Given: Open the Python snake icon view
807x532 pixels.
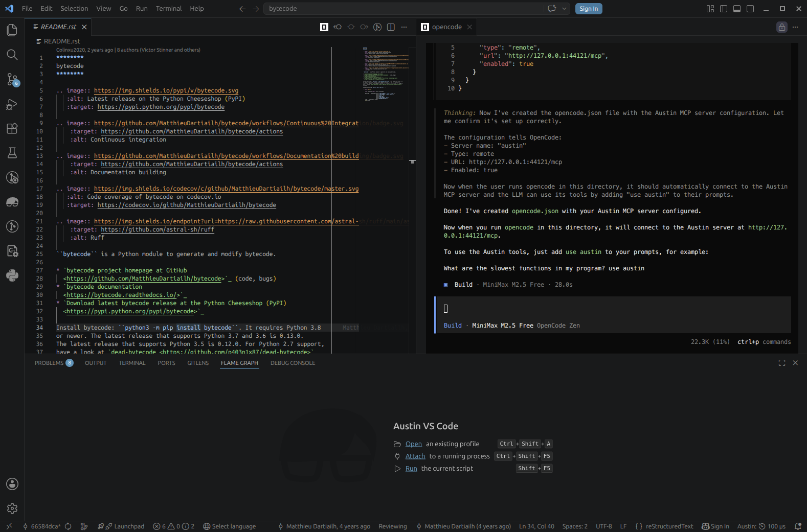Looking at the screenshot, I should (12, 275).
